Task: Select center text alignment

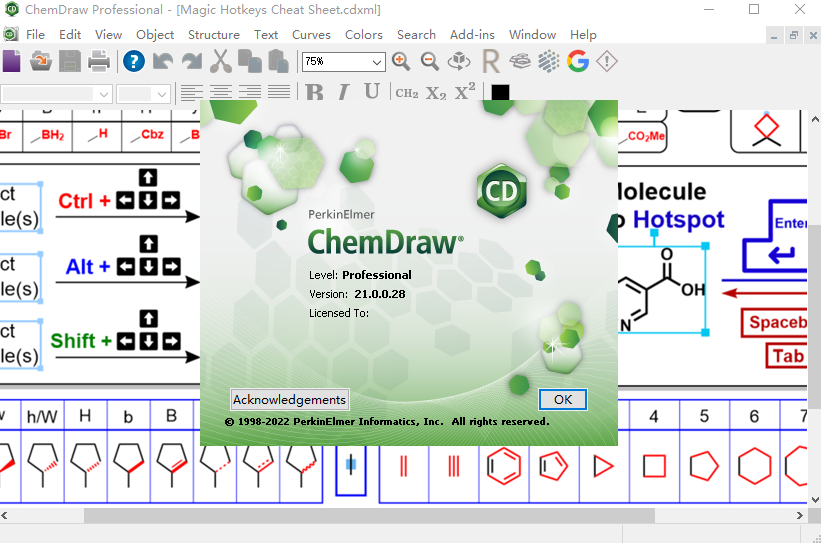Action: click(x=221, y=93)
